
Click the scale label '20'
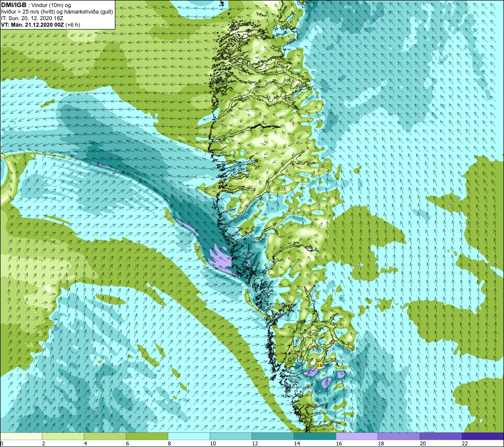coord(423,444)
